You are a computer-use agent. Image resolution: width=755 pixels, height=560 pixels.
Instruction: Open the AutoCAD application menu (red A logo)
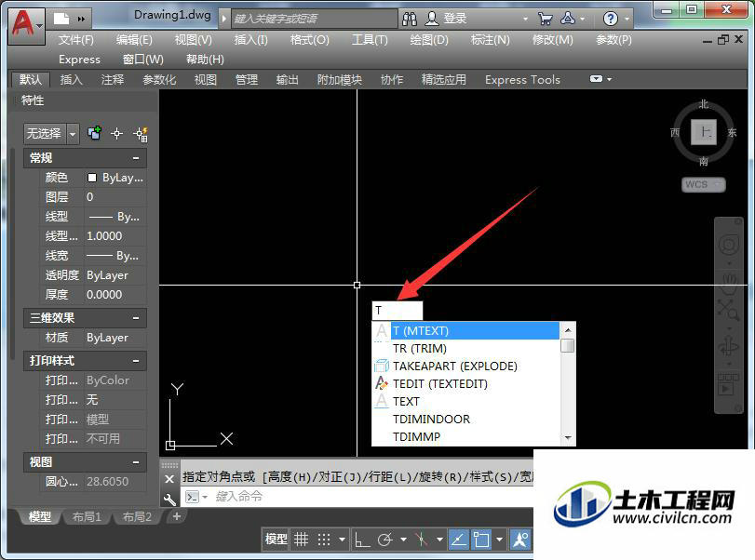pos(26,25)
